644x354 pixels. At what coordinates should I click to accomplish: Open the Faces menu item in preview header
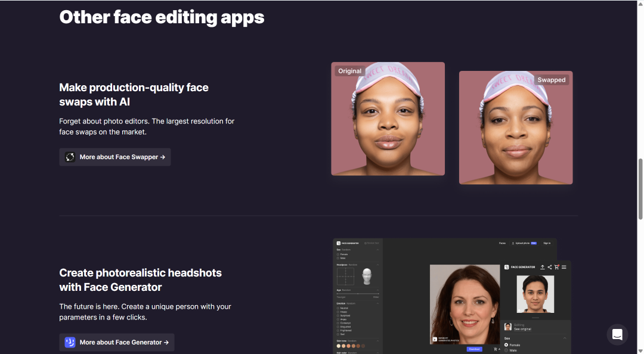502,243
